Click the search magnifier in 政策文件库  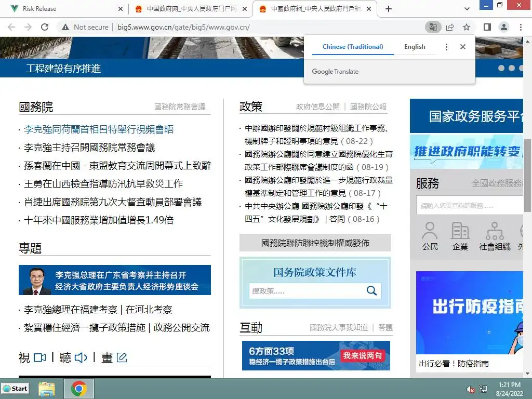(371, 291)
